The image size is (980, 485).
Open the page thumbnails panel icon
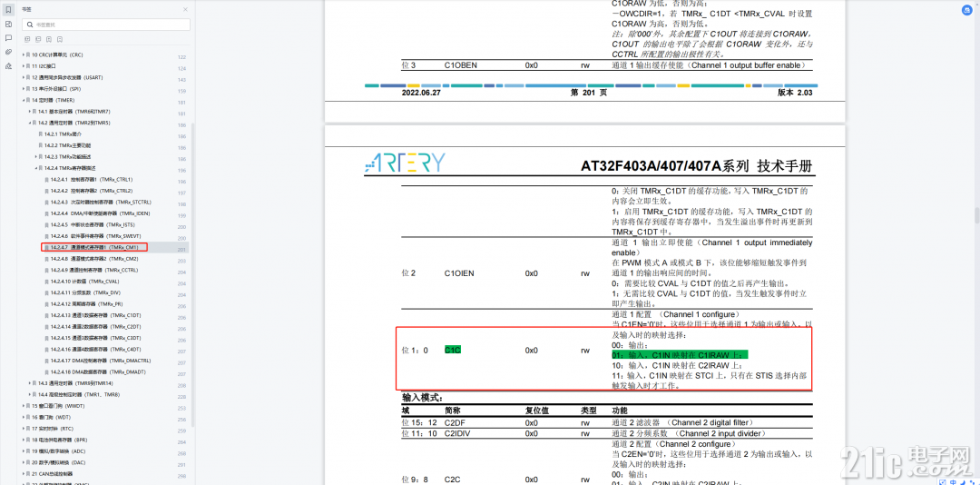8,24
